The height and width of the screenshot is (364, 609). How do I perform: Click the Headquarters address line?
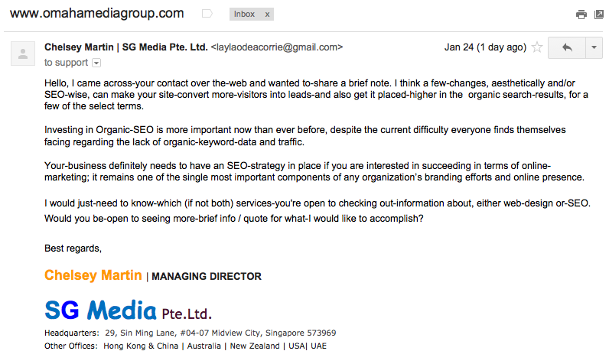190,333
